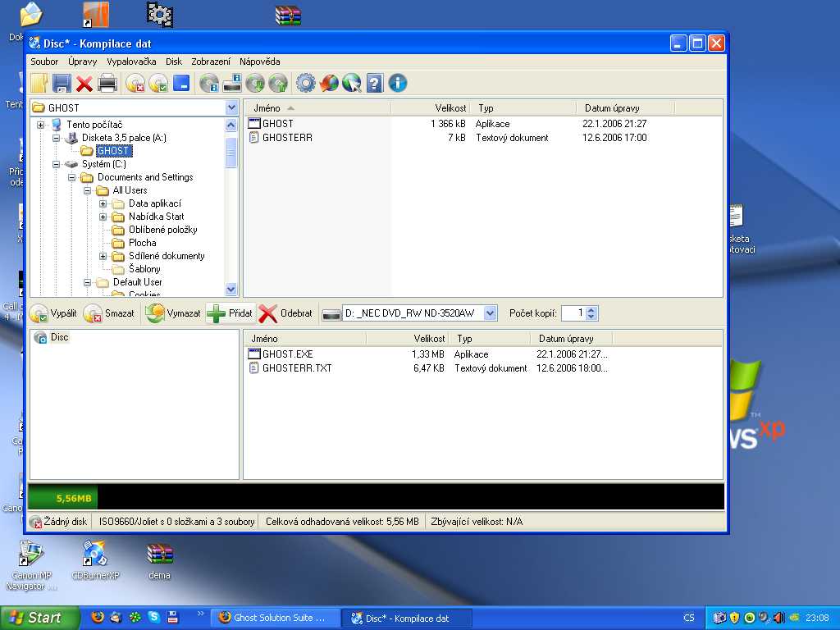This screenshot has width=840, height=630.
Task: Open the CDBurnerXP desktop shortcut
Action: 95,559
